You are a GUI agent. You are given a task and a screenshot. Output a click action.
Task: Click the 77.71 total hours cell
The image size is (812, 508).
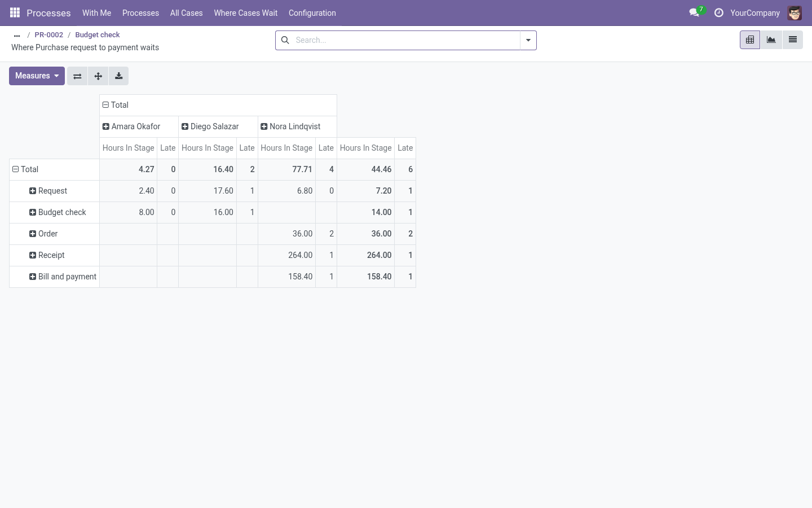286,169
